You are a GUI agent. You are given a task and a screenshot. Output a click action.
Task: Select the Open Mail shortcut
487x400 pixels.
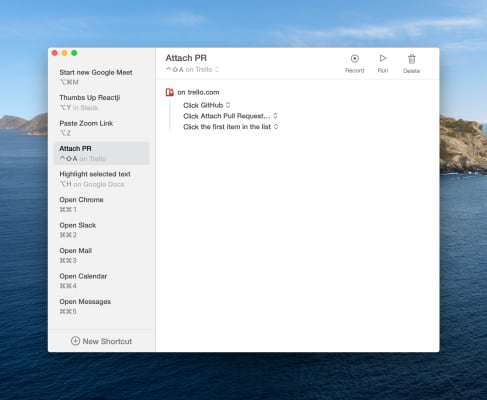pos(102,255)
